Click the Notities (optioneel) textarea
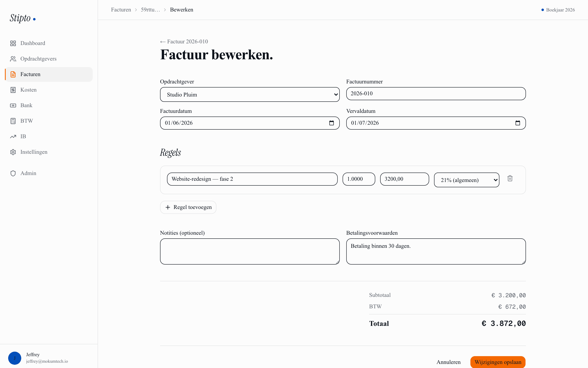Viewport: 588px width, 368px height. point(250,251)
